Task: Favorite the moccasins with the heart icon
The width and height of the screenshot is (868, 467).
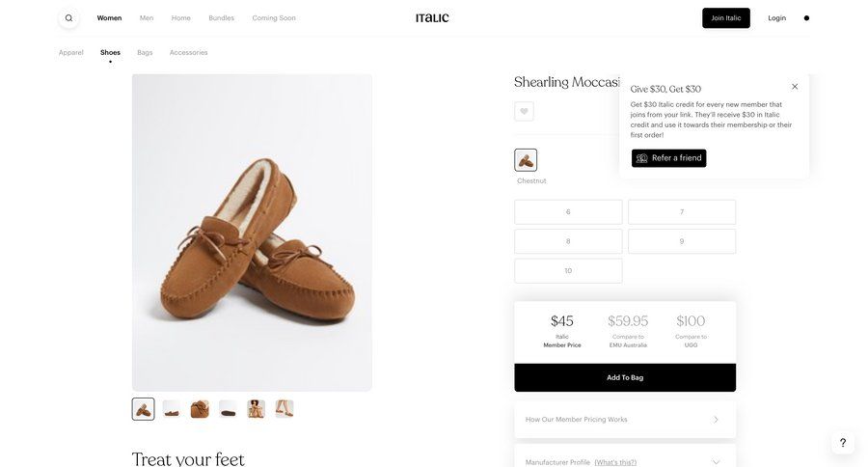Action: pos(524,111)
